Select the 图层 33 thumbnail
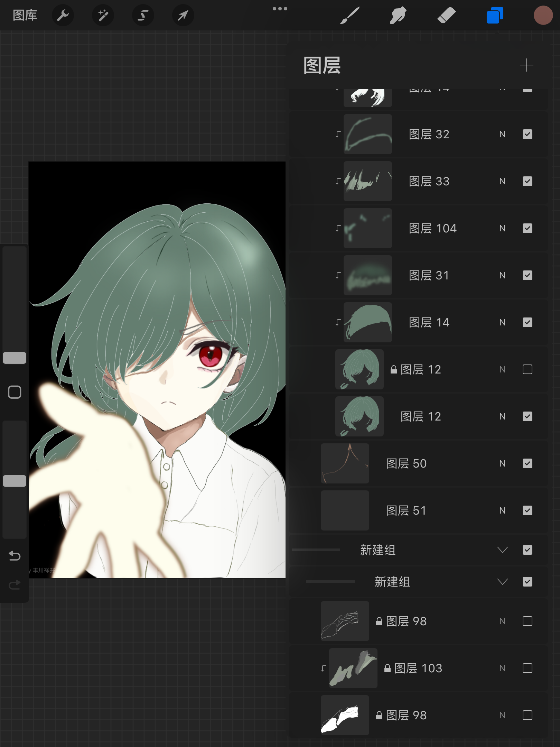 (367, 181)
